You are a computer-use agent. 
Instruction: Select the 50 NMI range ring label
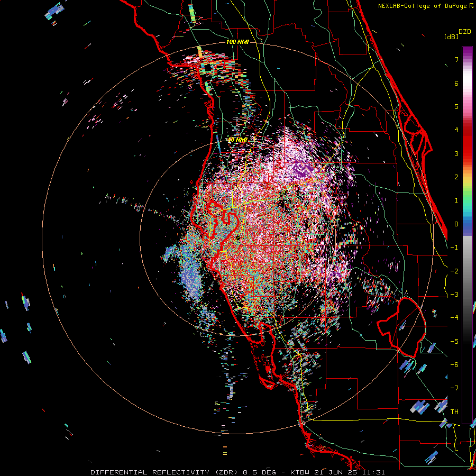(237, 140)
